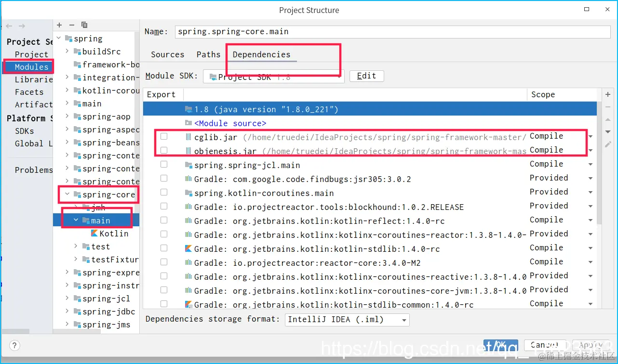Collapse the spring-core tree node
Viewport: 618px width, 364px height.
67,195
